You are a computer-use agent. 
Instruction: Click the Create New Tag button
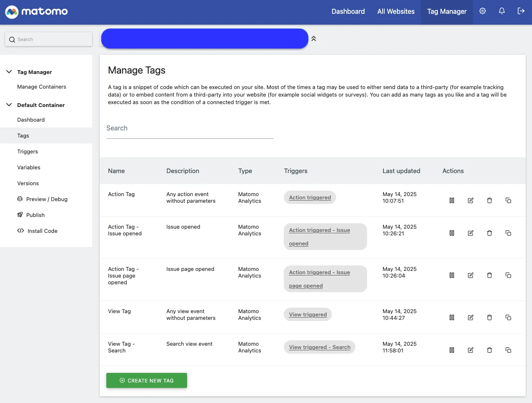coord(146,380)
